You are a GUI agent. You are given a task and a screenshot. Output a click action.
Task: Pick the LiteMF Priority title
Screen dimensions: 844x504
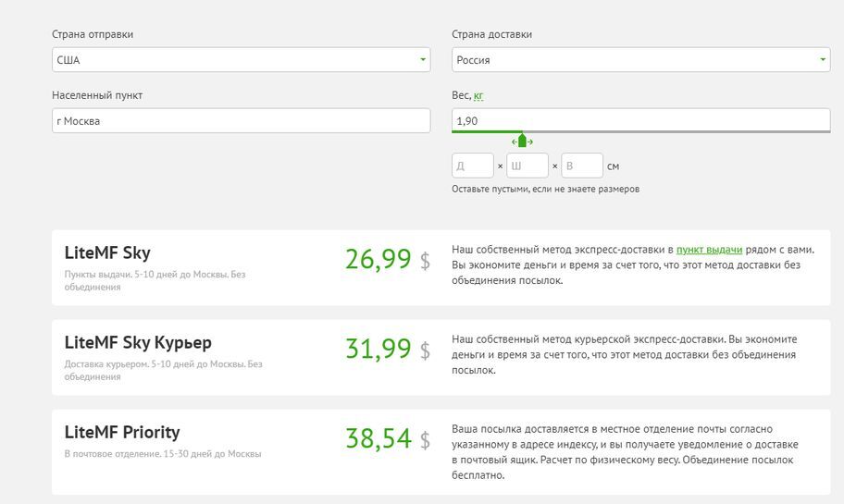click(122, 432)
